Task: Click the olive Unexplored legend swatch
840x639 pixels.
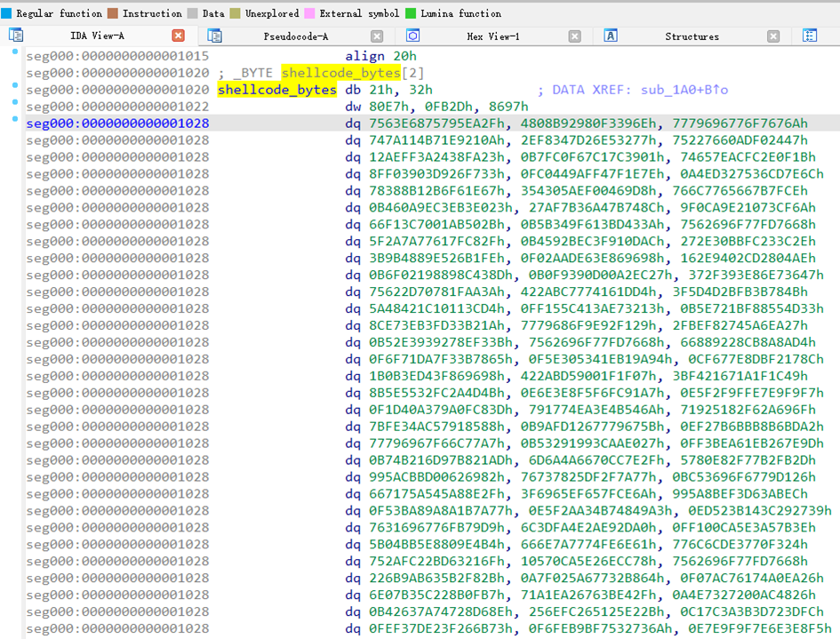Action: click(235, 13)
